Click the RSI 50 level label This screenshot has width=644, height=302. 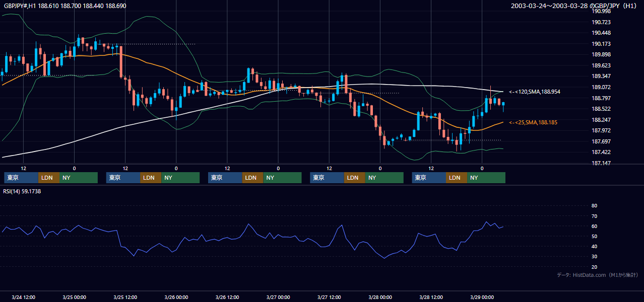click(594, 236)
